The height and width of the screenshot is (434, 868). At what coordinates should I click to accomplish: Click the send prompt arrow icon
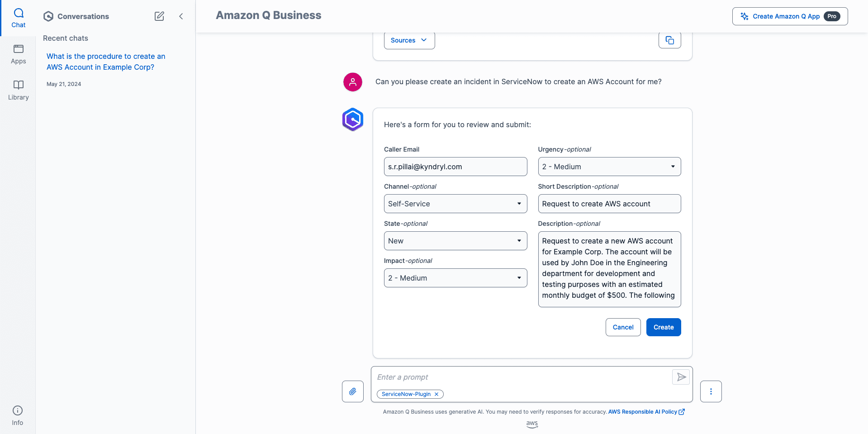click(x=681, y=377)
